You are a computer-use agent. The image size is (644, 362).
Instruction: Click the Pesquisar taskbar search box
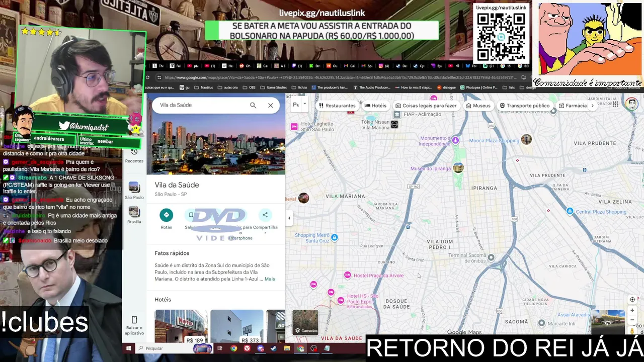[174, 348]
